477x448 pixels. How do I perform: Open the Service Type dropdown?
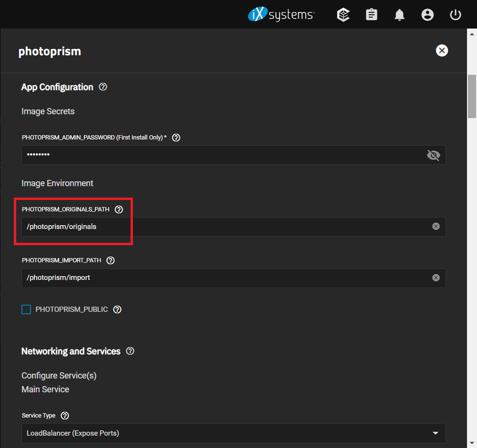pos(233,433)
